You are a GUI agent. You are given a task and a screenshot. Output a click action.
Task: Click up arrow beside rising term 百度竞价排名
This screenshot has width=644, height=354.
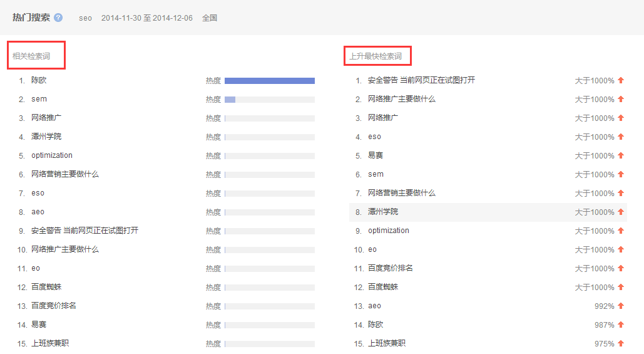(x=621, y=268)
